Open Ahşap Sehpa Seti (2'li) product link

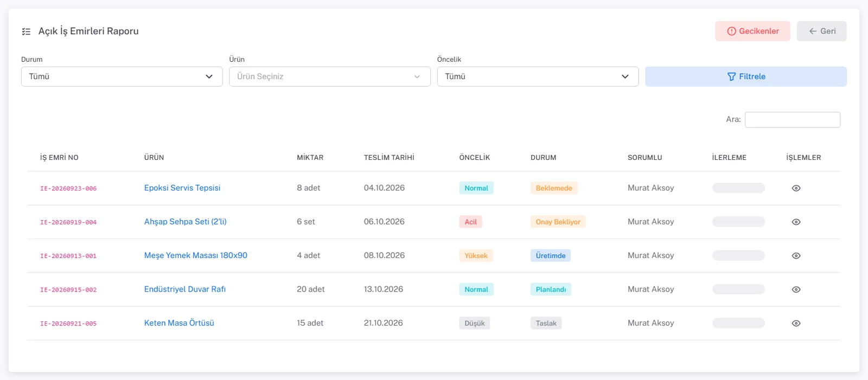click(186, 222)
